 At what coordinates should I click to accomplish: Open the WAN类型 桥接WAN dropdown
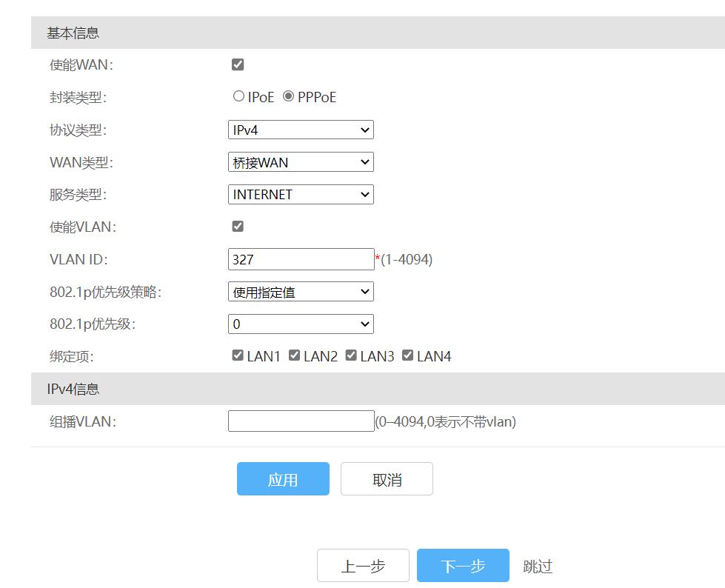pos(301,162)
